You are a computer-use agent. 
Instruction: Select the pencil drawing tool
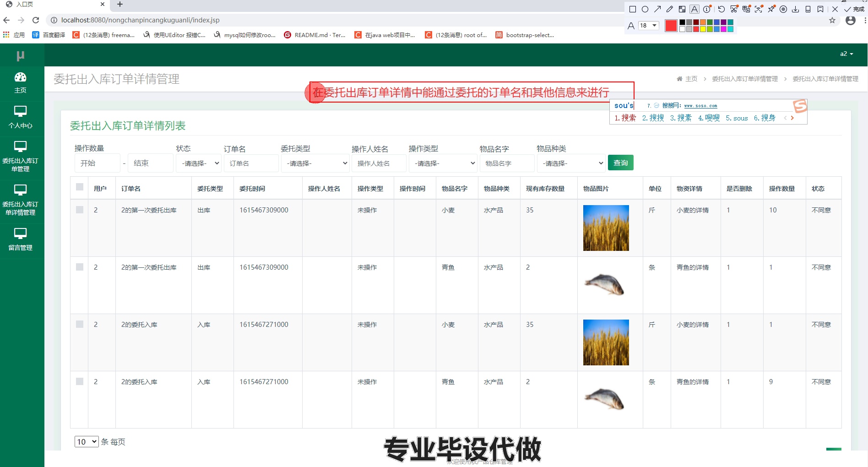point(670,9)
